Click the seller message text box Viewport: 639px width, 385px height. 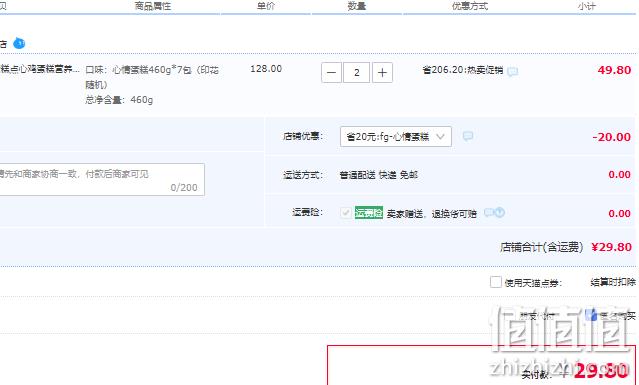click(101, 180)
